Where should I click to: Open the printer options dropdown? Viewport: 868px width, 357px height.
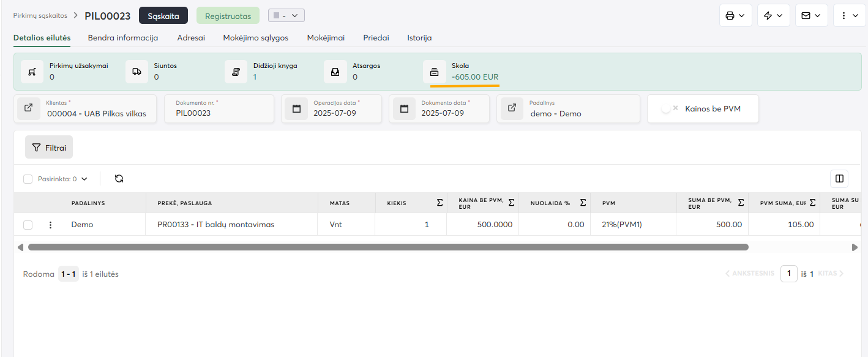[x=735, y=16]
